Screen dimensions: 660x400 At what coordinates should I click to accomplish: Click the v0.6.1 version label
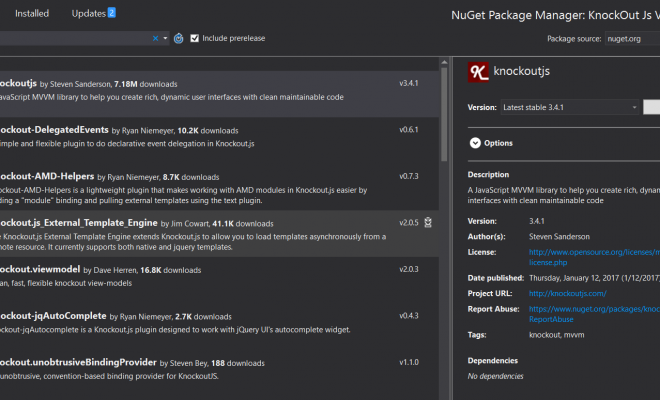[409, 130]
